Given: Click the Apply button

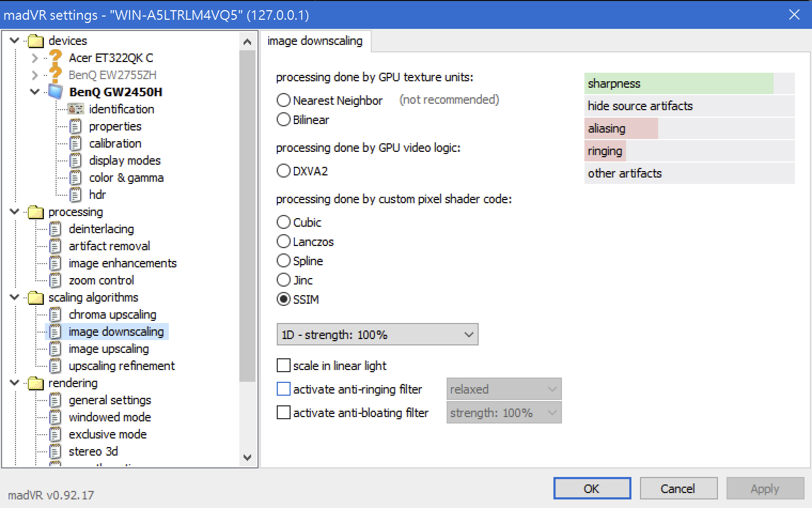Looking at the screenshot, I should click(x=765, y=488).
